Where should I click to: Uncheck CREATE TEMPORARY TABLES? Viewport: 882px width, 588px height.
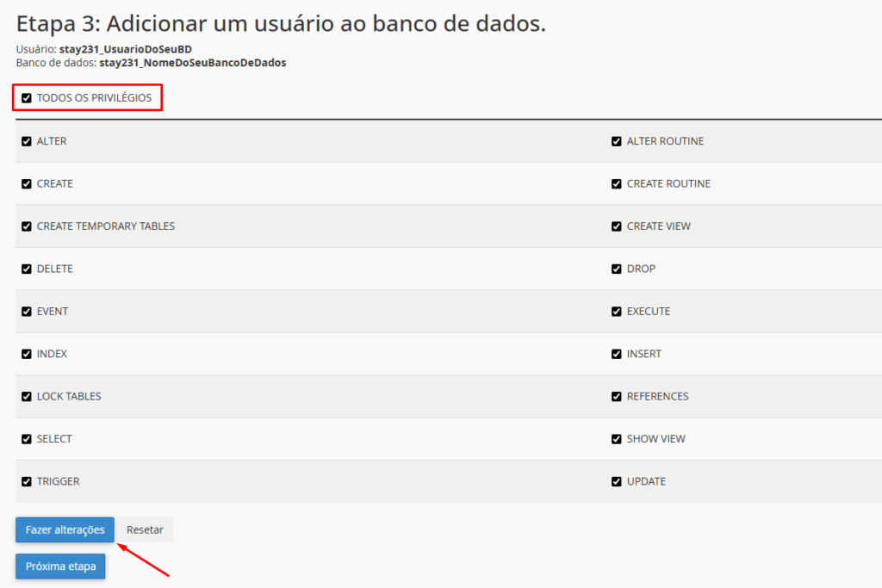click(27, 226)
